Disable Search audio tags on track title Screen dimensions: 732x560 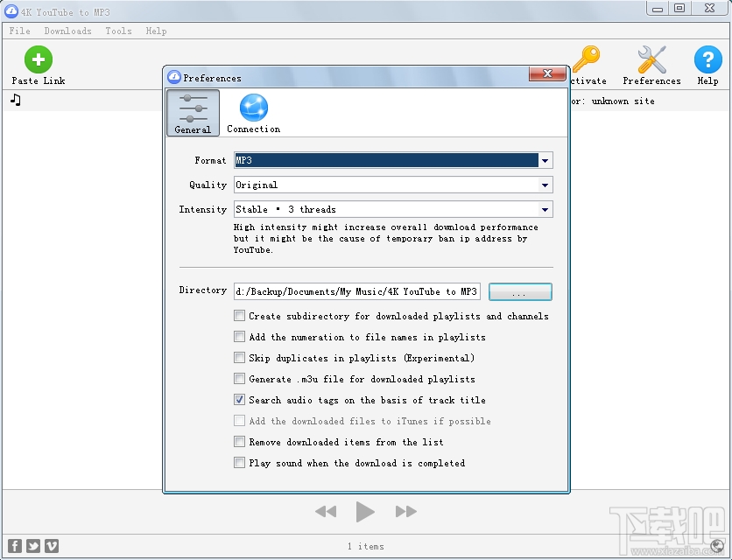tap(239, 400)
